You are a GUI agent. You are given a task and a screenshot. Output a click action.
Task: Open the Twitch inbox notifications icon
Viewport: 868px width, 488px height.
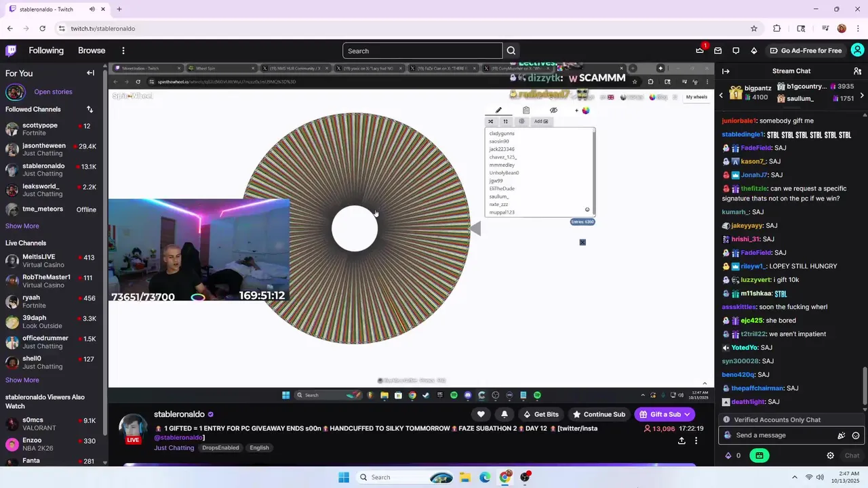point(717,50)
